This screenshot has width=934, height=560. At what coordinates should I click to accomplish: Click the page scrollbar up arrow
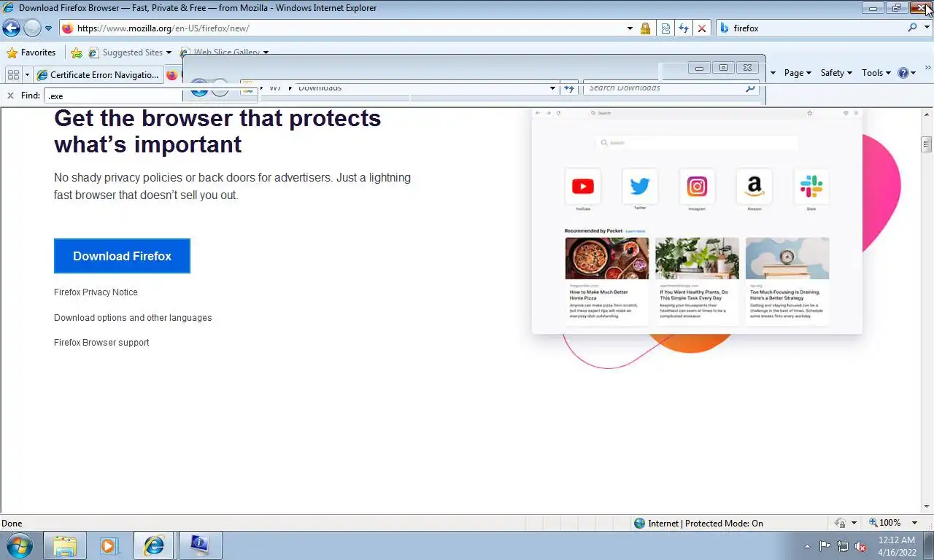tap(927, 114)
